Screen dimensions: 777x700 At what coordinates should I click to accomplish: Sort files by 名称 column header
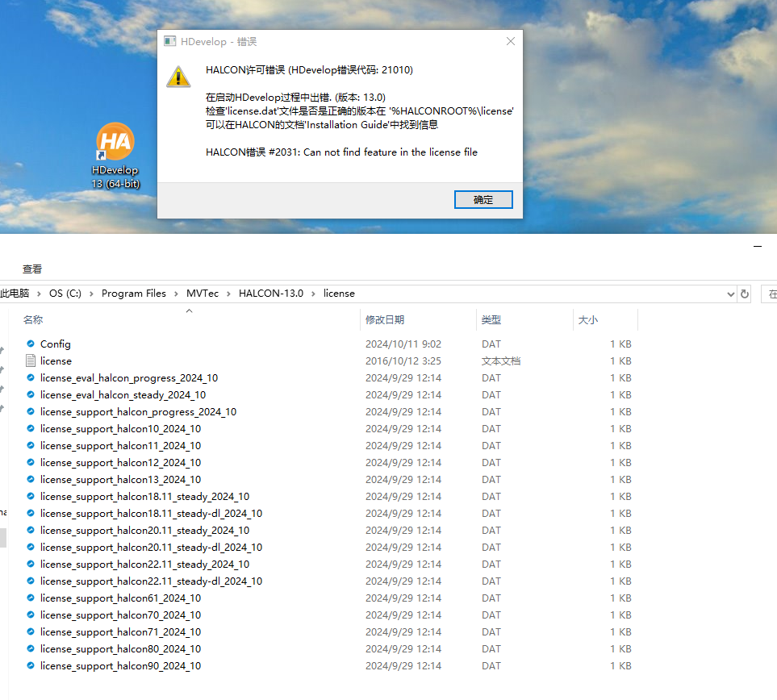point(33,320)
